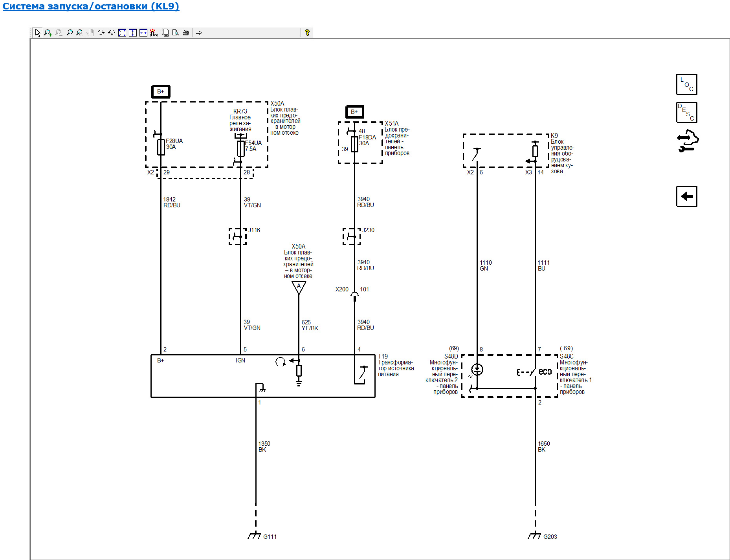The height and width of the screenshot is (560, 730).
Task: Select the zoom region tool
Action: coord(80,33)
